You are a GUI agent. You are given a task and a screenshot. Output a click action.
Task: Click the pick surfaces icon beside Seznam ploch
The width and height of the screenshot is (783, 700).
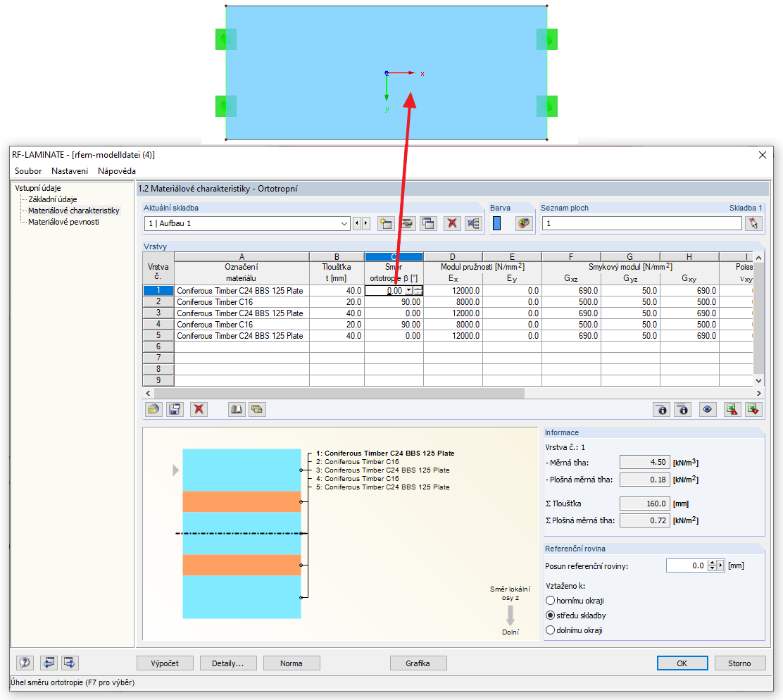(753, 223)
